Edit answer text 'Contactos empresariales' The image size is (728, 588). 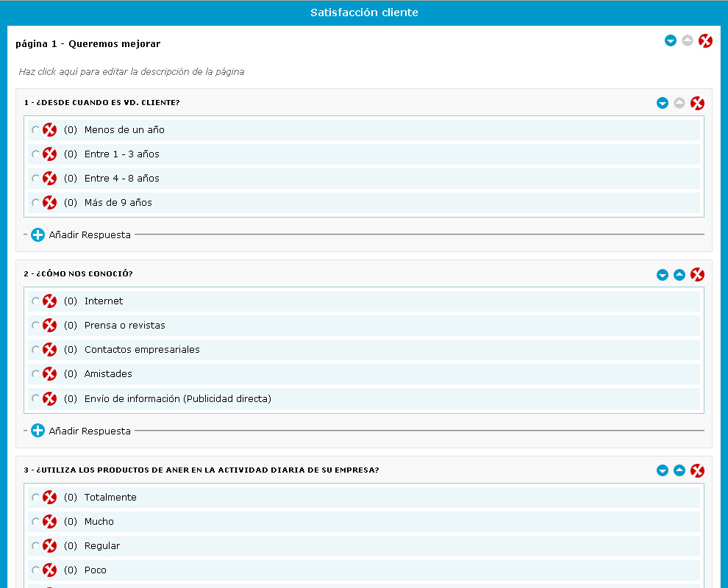[x=142, y=349]
